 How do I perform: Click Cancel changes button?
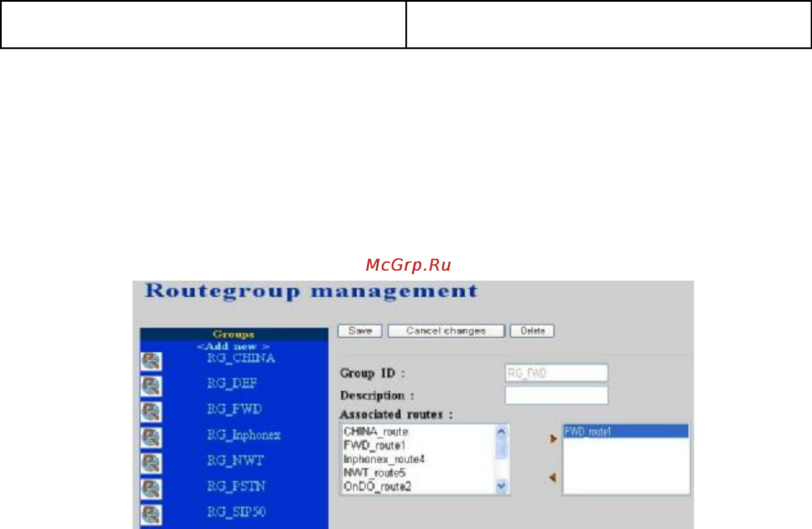coord(446,331)
